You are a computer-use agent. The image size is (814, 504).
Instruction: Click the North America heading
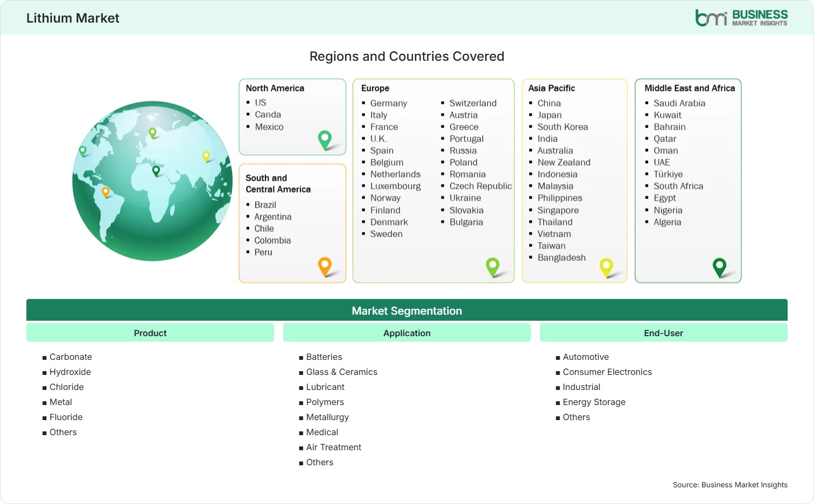point(275,88)
